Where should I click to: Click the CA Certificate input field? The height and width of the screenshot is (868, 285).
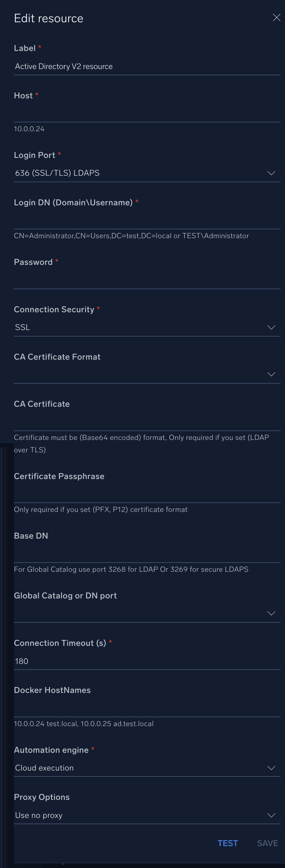147,422
